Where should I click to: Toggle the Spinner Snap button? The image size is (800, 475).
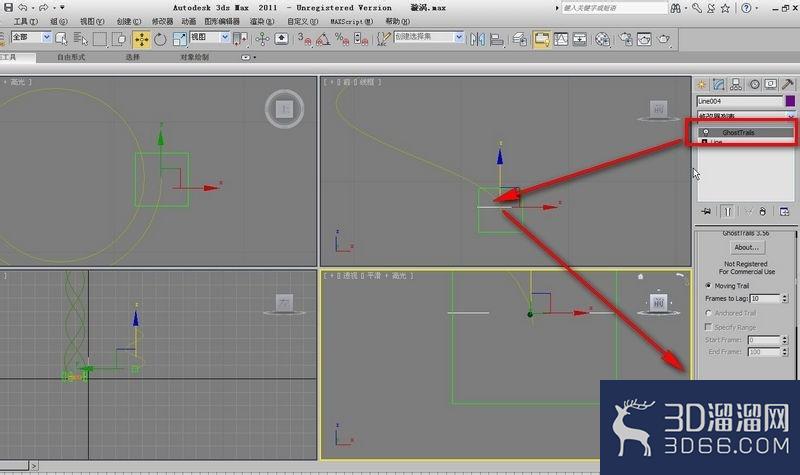click(x=360, y=39)
